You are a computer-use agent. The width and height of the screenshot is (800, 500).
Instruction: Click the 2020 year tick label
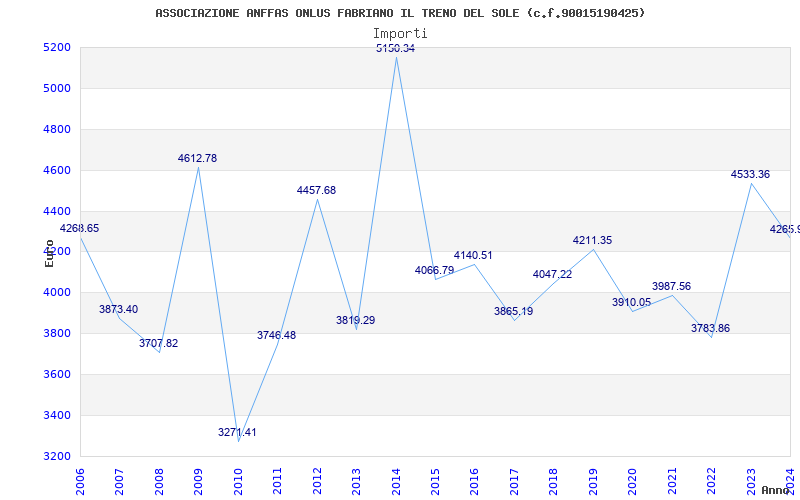(x=633, y=482)
